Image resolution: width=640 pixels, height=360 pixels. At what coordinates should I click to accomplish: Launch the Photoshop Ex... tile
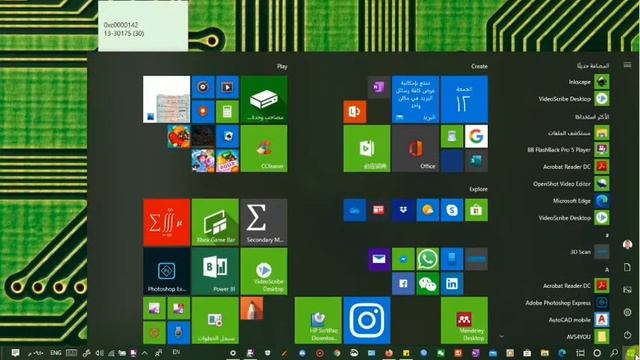pos(167,271)
